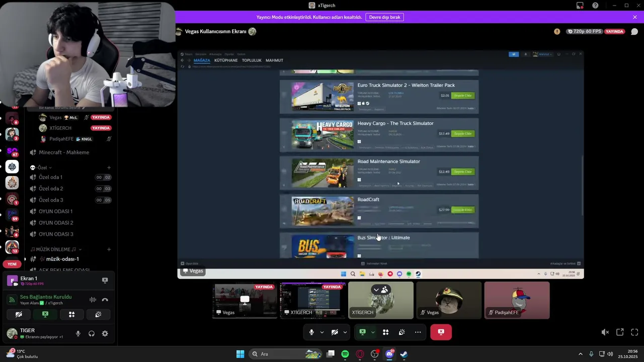Open the server icon with badge 67
The height and width of the screenshot is (362, 644).
[x=12, y=150]
